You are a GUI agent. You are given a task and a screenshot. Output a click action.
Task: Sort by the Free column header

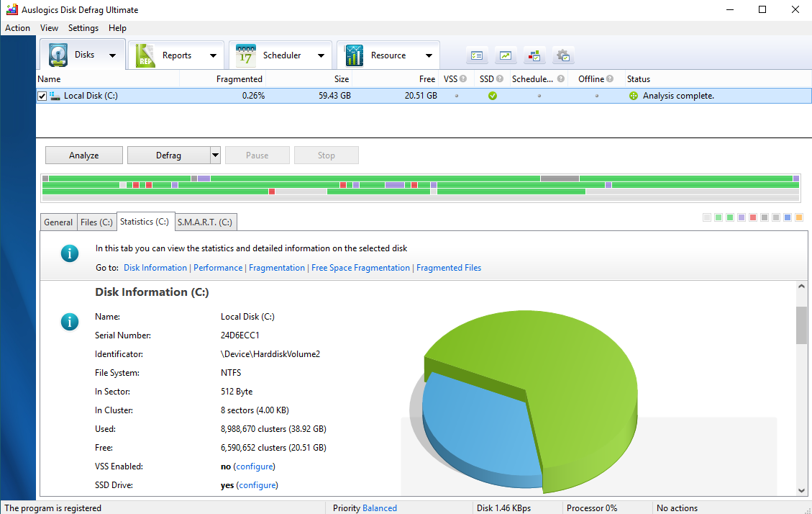[395, 78]
